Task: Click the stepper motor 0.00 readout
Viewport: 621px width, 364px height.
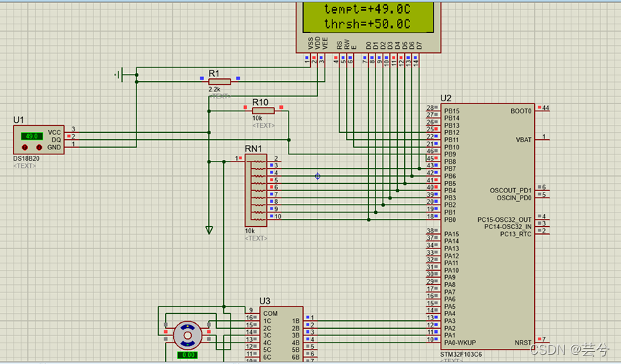Action: (187, 355)
